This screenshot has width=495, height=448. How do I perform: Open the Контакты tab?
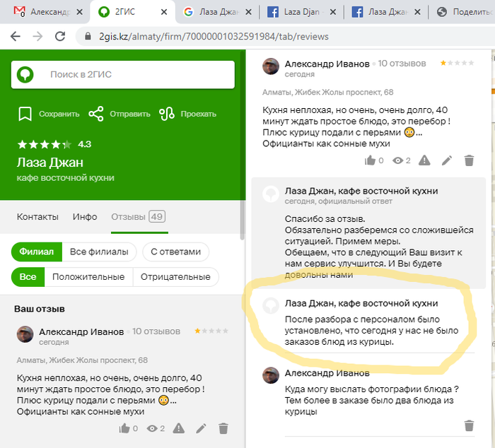tap(37, 216)
